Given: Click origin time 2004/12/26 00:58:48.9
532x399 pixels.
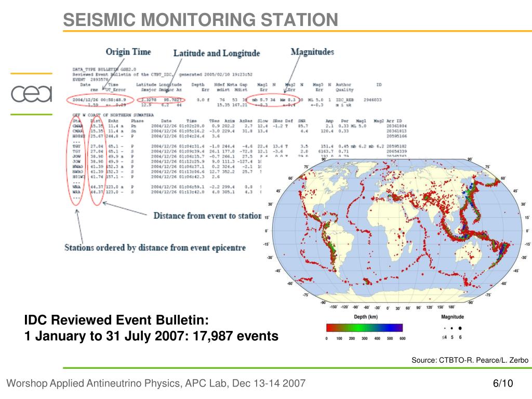Looking at the screenshot, I should point(99,100).
